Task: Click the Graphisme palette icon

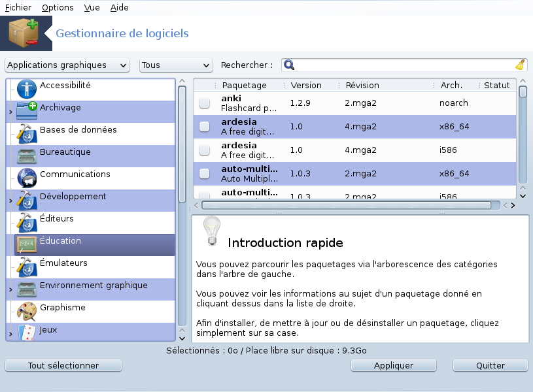Action: (x=27, y=311)
